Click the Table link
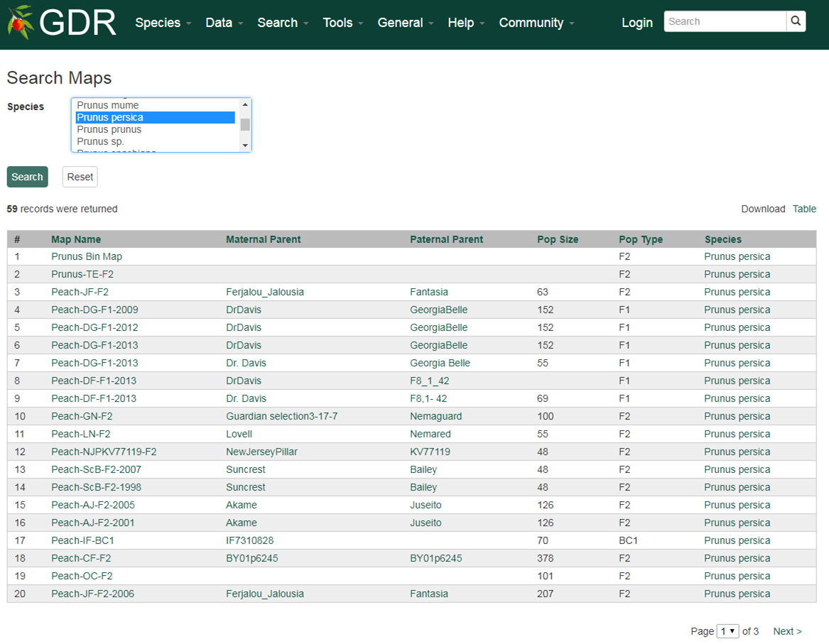The height and width of the screenshot is (644, 829). tap(804, 209)
